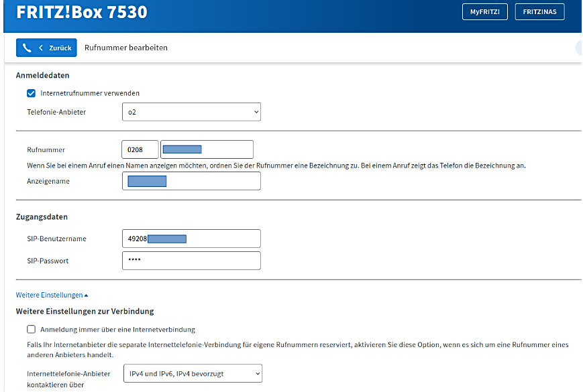Screen dimensions: 583x392
Task: Click the phone icon in Zurück button
Action: pyautogui.click(x=27, y=48)
